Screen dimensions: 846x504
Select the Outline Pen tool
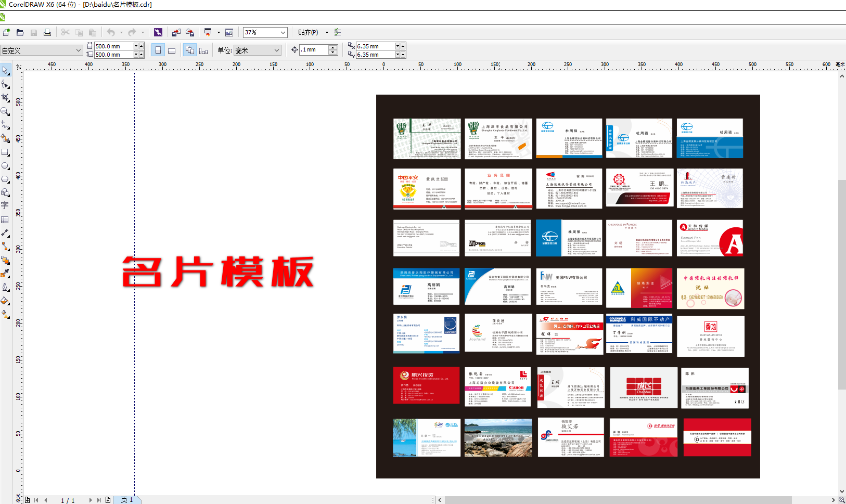tap(5, 287)
